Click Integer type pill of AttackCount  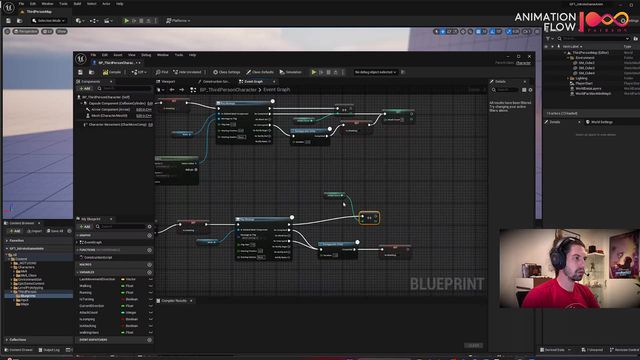point(130,313)
